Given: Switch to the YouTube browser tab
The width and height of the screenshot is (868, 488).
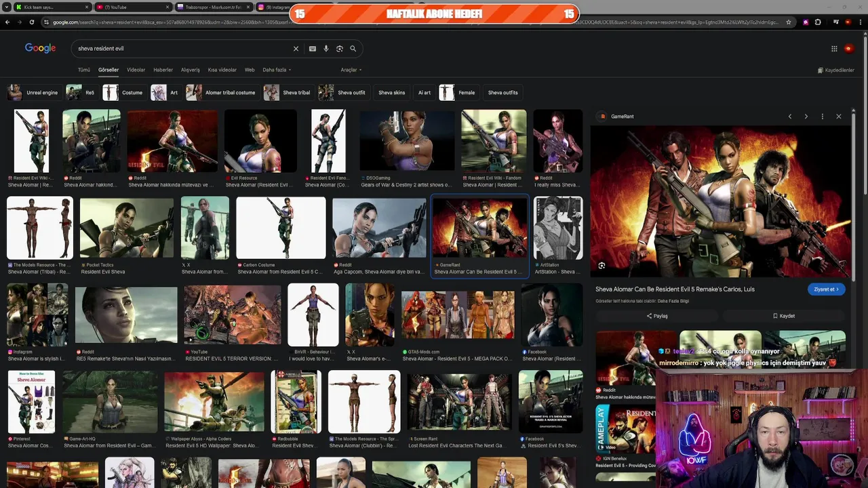Looking at the screenshot, I should tap(132, 7).
